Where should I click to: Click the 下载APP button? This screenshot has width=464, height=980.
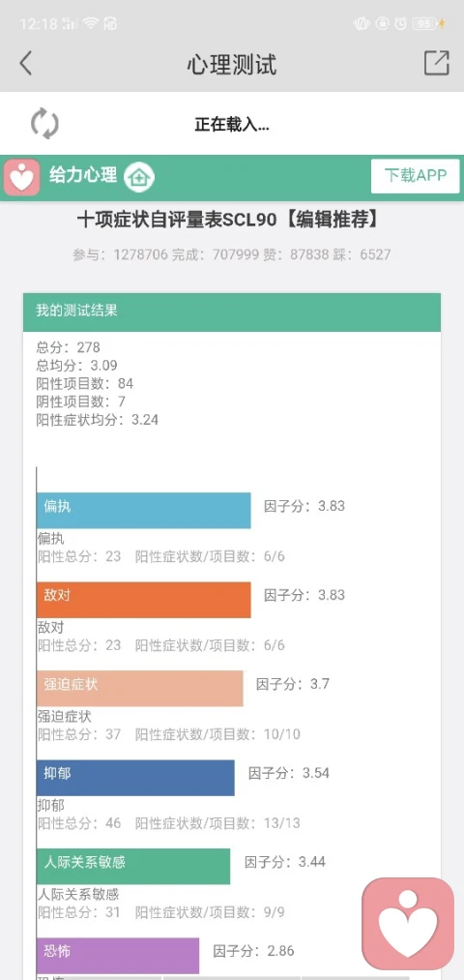point(416,176)
